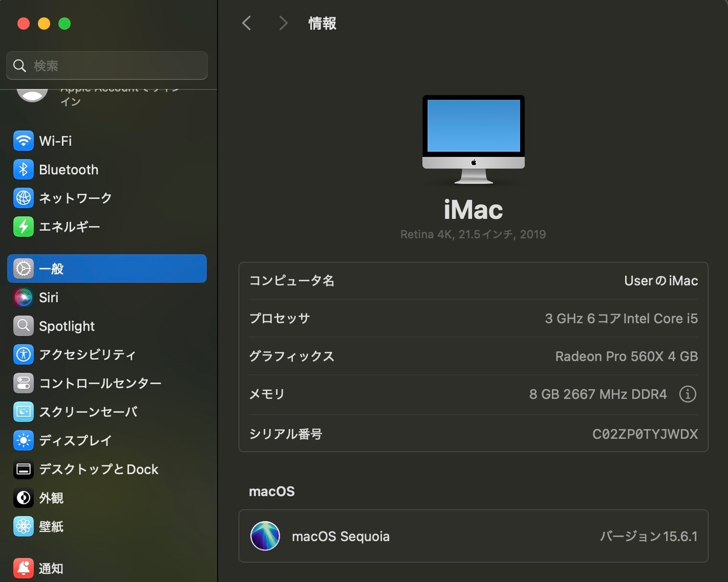
Task: Zoom window with green button
Action: pos(64,23)
